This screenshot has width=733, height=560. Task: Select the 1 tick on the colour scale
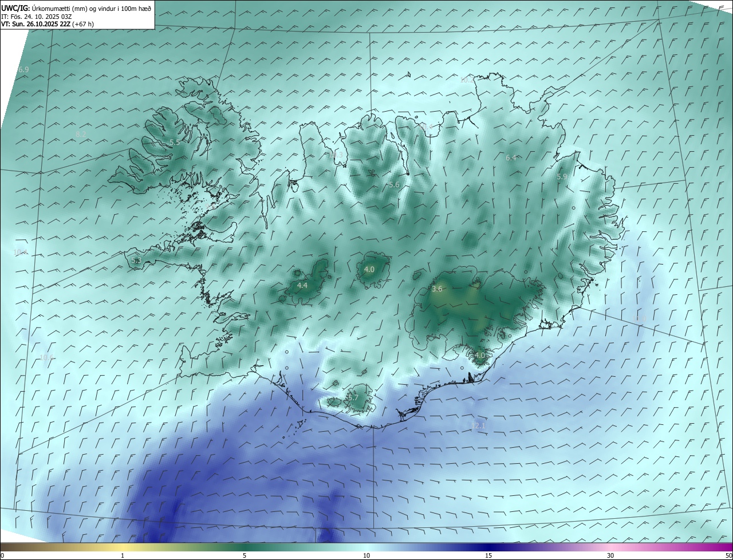coord(123,555)
